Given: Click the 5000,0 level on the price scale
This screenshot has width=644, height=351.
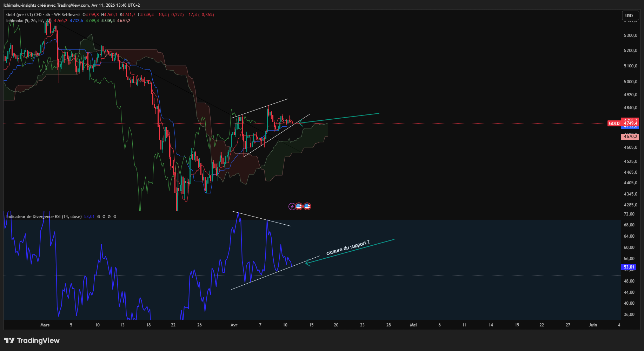Looking at the screenshot, I should click(630, 82).
